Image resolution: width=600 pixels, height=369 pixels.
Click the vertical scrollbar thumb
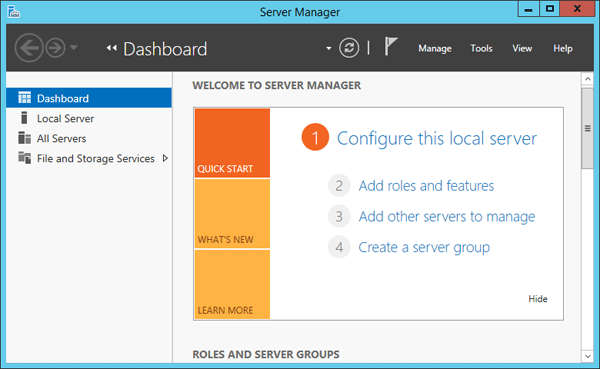[587, 128]
